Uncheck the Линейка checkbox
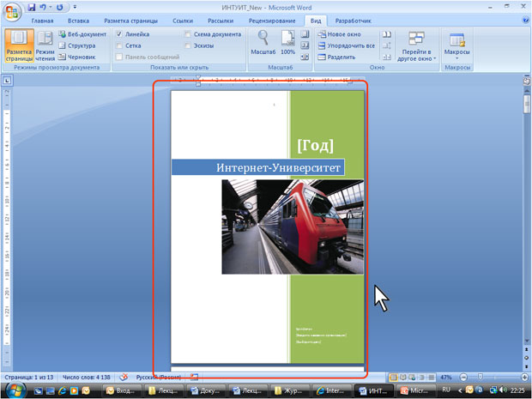 119,34
